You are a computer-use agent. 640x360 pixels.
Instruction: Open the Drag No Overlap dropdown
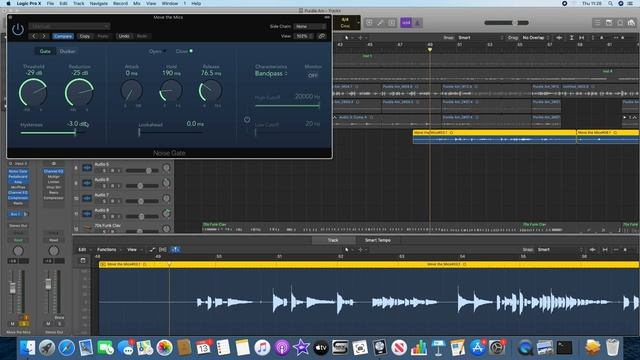(x=535, y=38)
